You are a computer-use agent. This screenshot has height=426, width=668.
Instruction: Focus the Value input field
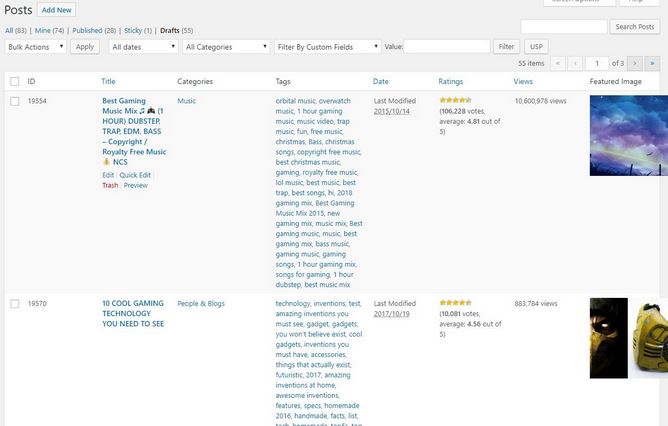pos(447,46)
